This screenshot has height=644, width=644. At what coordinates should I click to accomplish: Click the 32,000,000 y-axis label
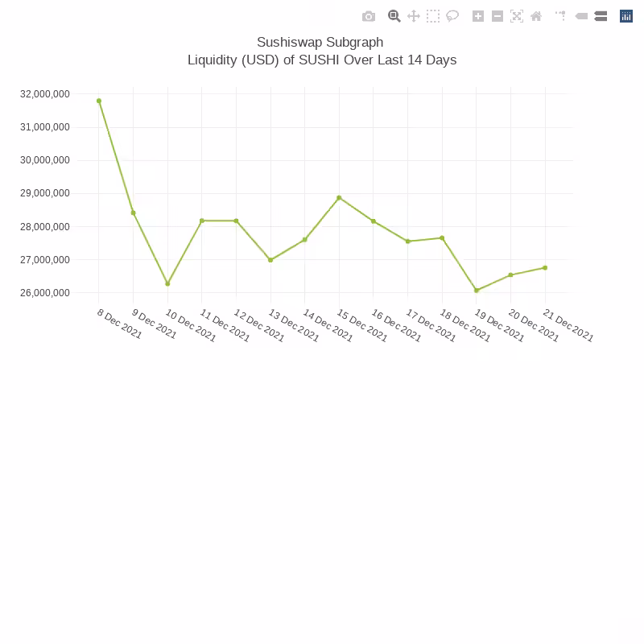tap(45, 94)
